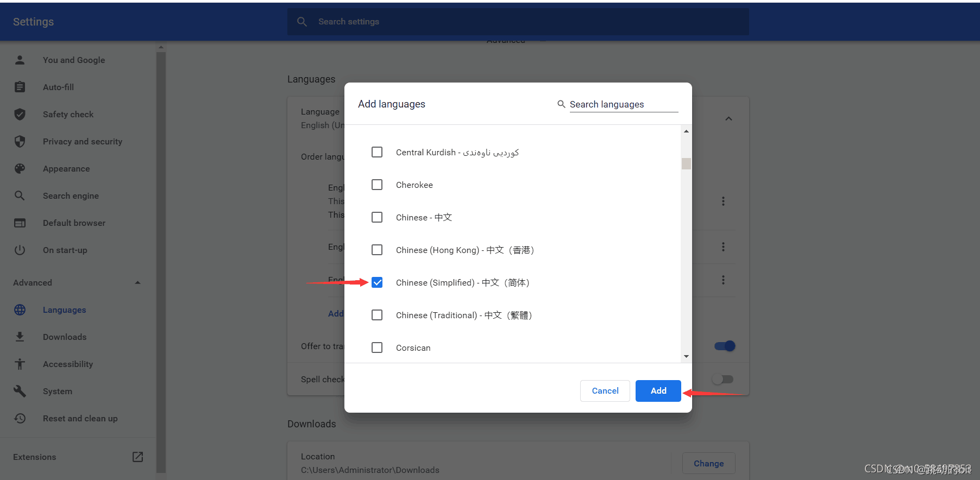
Task: Open Privacy and security settings
Action: click(x=83, y=142)
